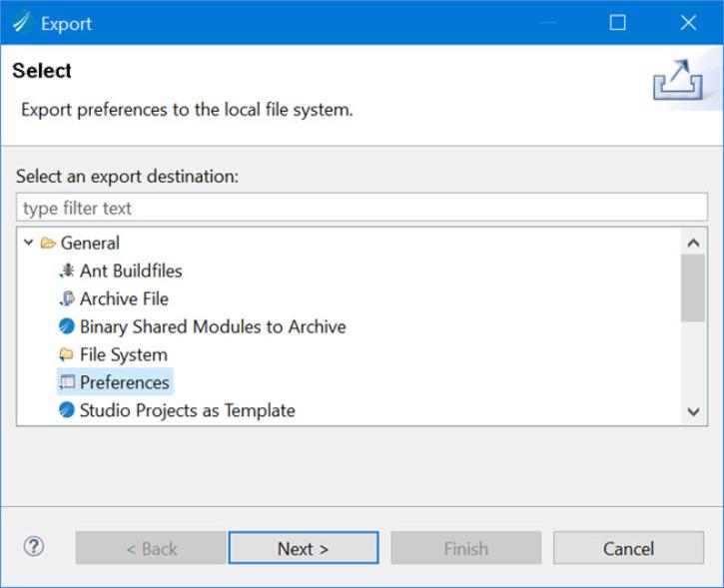
Task: Click the General folder icon
Action: coord(48,243)
